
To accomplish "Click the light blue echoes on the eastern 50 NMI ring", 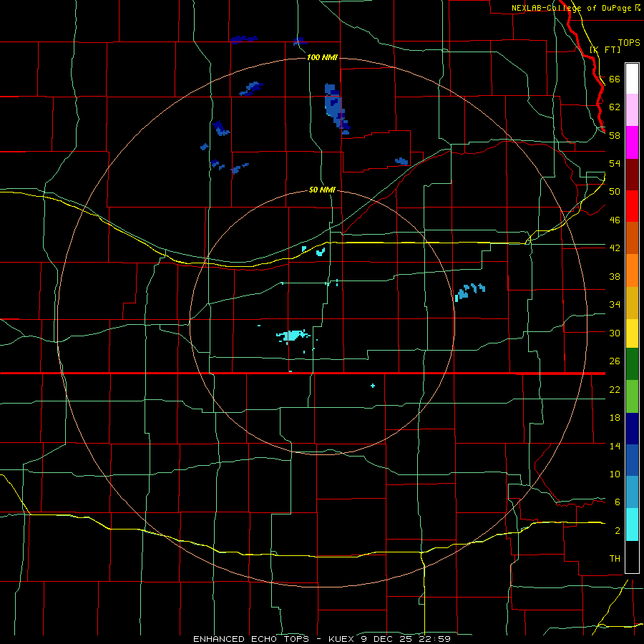I will pos(470,292).
